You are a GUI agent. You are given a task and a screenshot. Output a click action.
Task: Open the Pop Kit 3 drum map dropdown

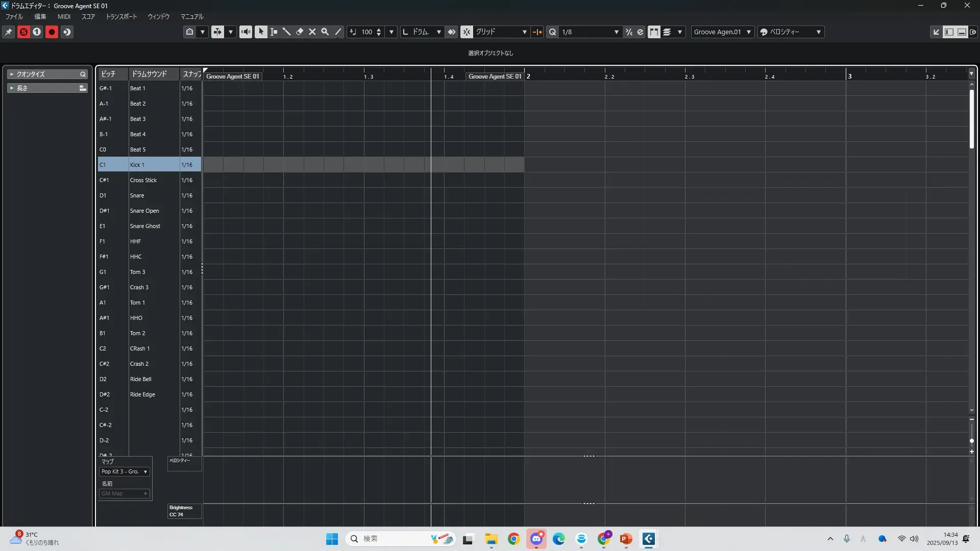tap(125, 471)
